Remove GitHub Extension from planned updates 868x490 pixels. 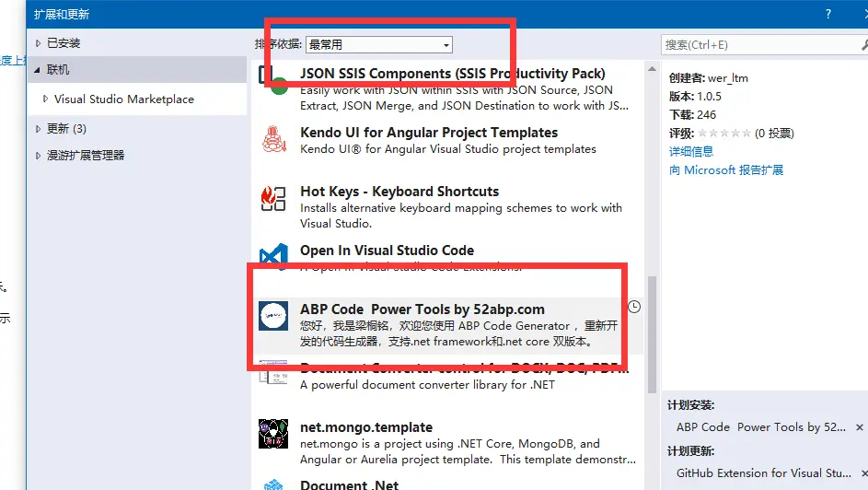(x=864, y=473)
